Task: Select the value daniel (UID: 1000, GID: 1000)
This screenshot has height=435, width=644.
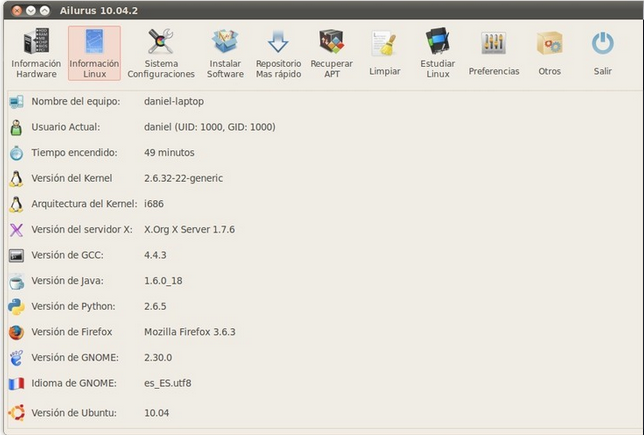Action: 209,127
